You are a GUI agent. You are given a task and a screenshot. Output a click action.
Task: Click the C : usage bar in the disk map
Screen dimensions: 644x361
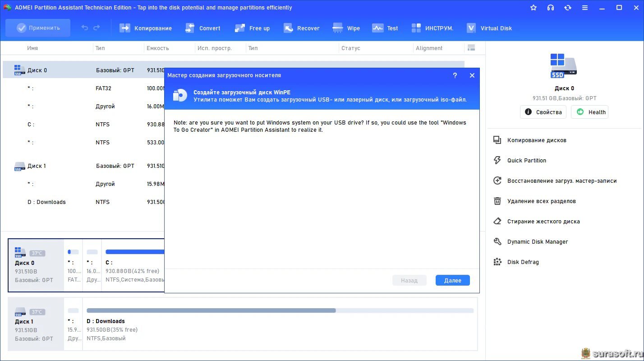point(135,252)
